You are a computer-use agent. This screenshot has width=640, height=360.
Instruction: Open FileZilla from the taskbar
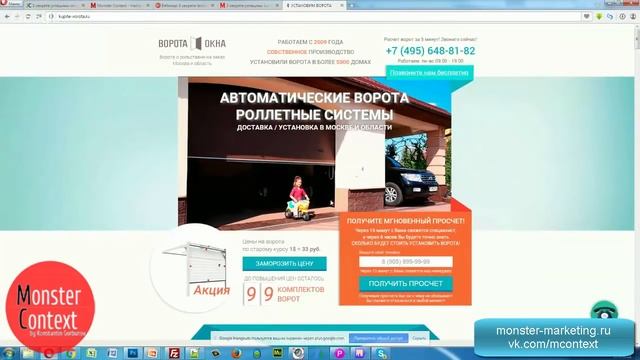tap(174, 353)
